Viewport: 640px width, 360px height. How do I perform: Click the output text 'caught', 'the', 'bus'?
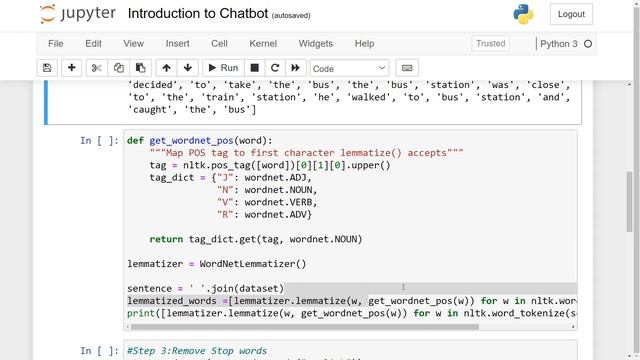(192, 109)
